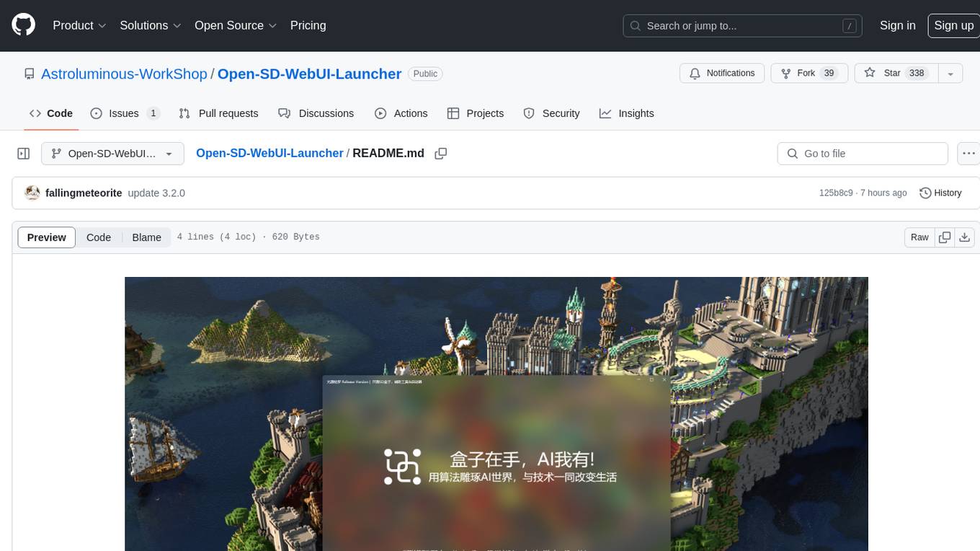The height and width of the screenshot is (551, 980).
Task: Open the Security tab
Action: (551, 113)
